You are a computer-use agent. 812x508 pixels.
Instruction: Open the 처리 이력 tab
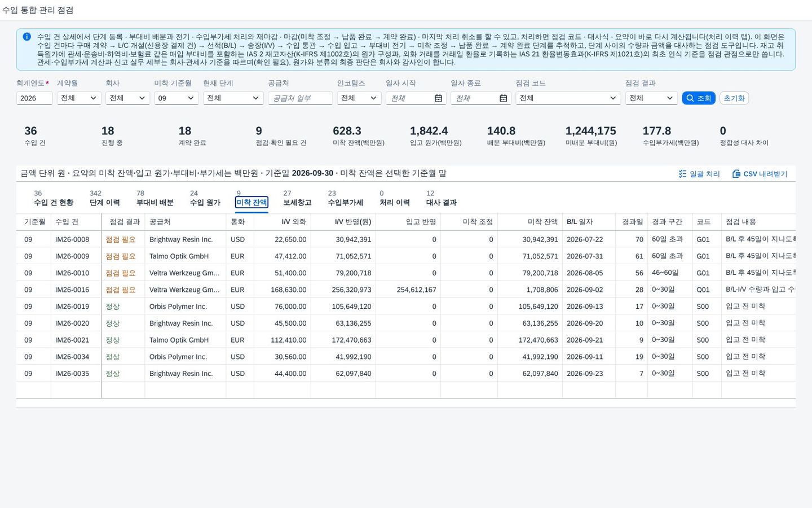coord(395,203)
